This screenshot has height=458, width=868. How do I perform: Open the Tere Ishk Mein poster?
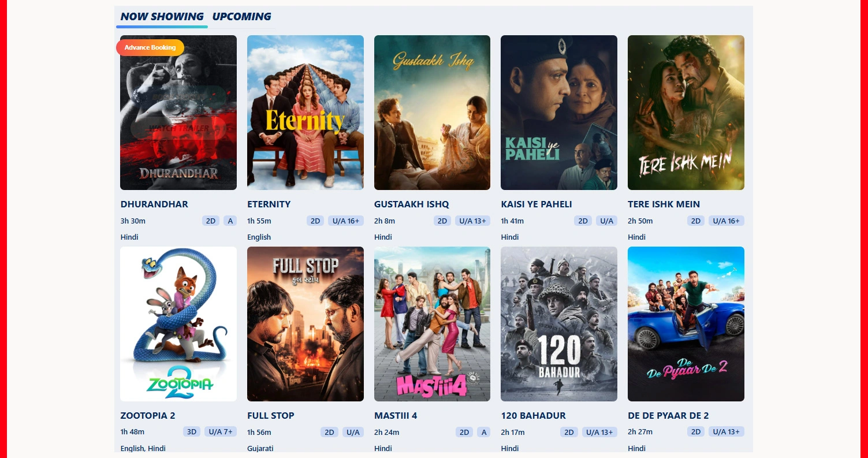(686, 113)
